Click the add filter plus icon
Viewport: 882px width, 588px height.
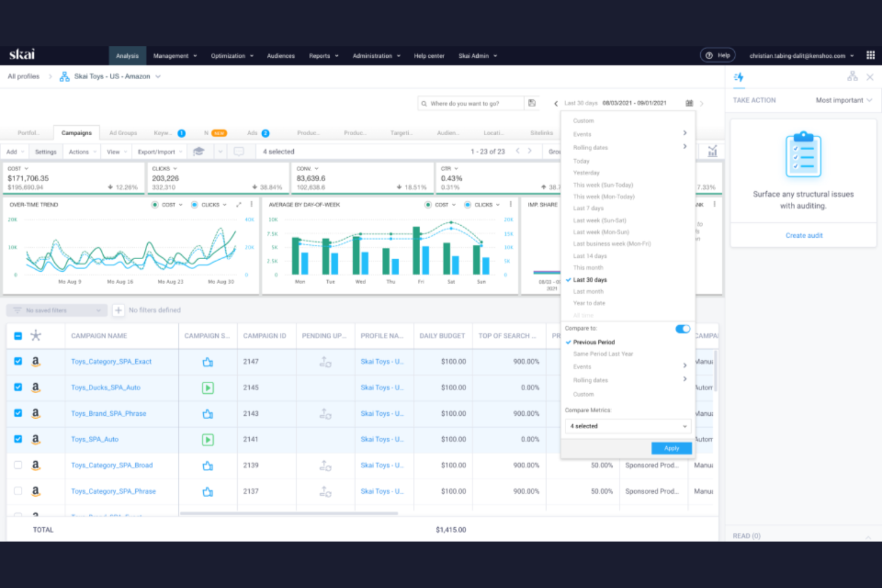tap(118, 310)
